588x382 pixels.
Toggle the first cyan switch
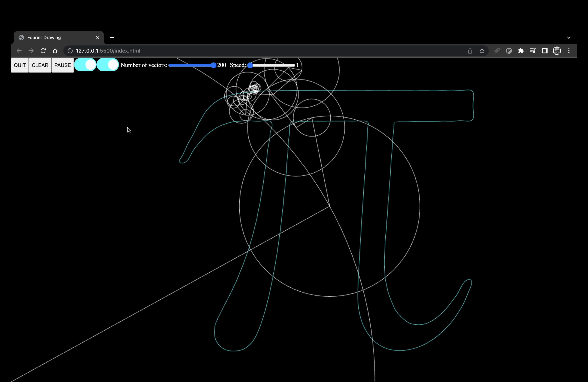(x=85, y=65)
